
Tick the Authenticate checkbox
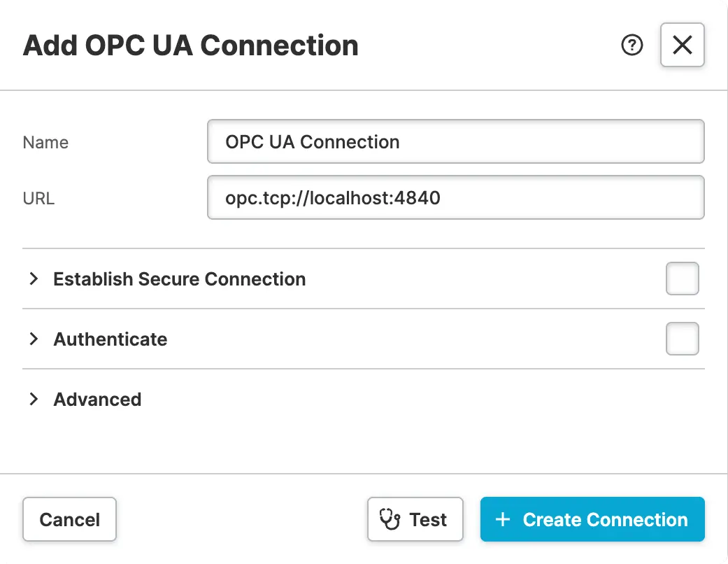pos(682,339)
